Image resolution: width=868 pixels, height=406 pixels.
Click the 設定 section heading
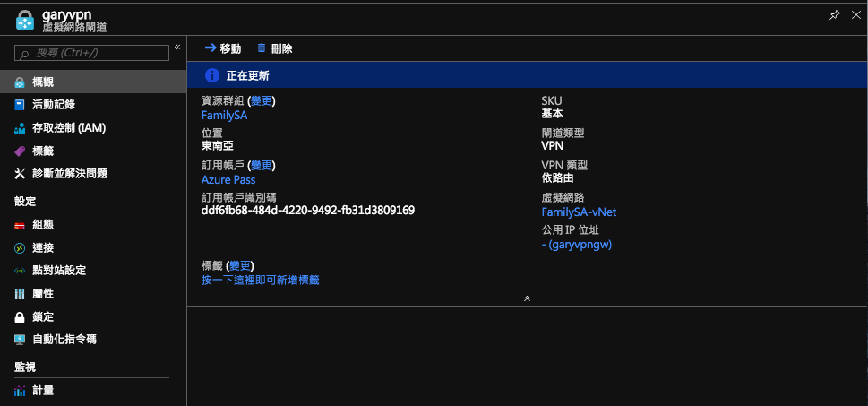tap(25, 201)
